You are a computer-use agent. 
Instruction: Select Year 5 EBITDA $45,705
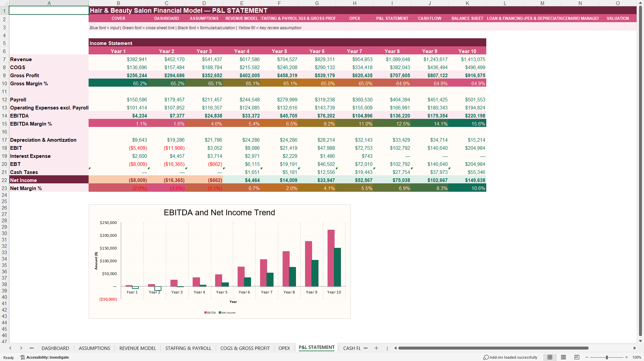pos(279,116)
